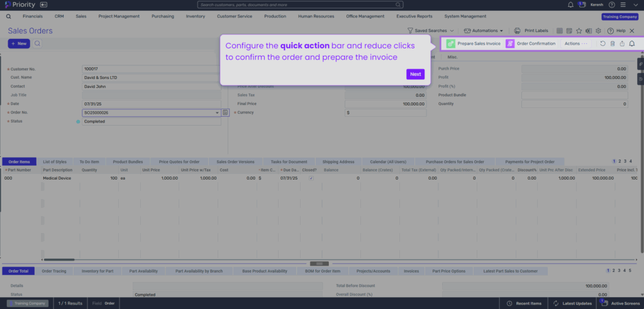Switch to table view grid icon
This screenshot has width=644, height=309.
[x=559, y=31]
